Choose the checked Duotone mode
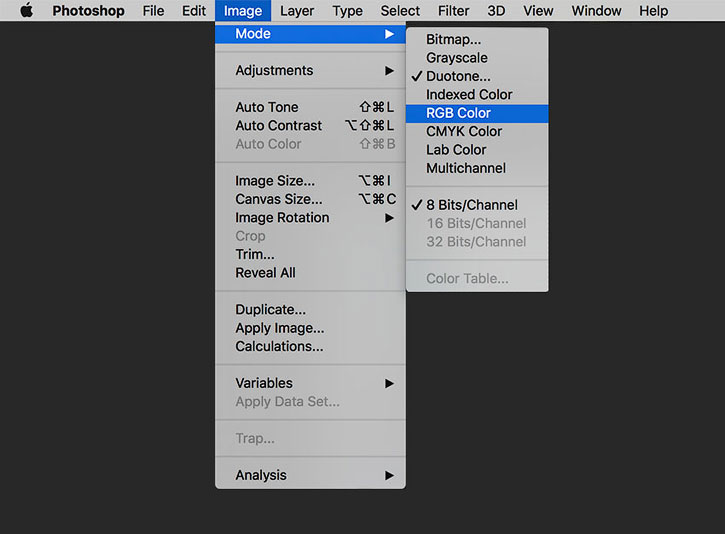The width and height of the screenshot is (725, 534). [x=477, y=76]
